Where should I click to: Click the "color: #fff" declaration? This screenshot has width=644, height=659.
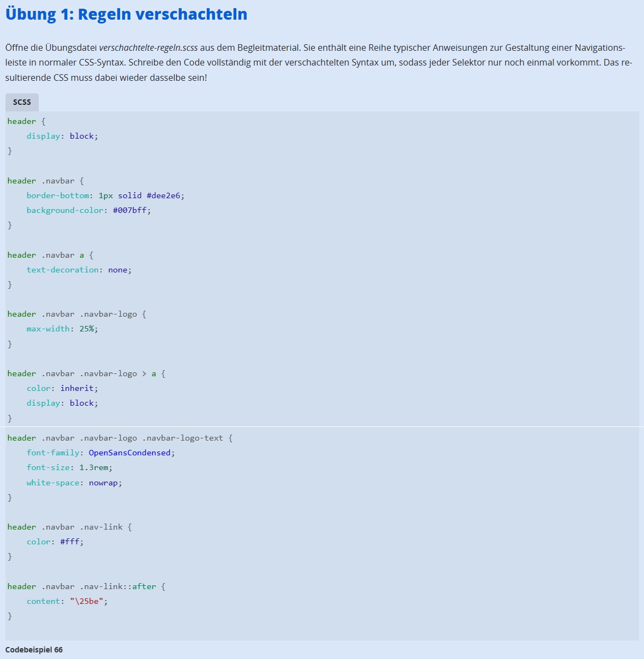(55, 542)
